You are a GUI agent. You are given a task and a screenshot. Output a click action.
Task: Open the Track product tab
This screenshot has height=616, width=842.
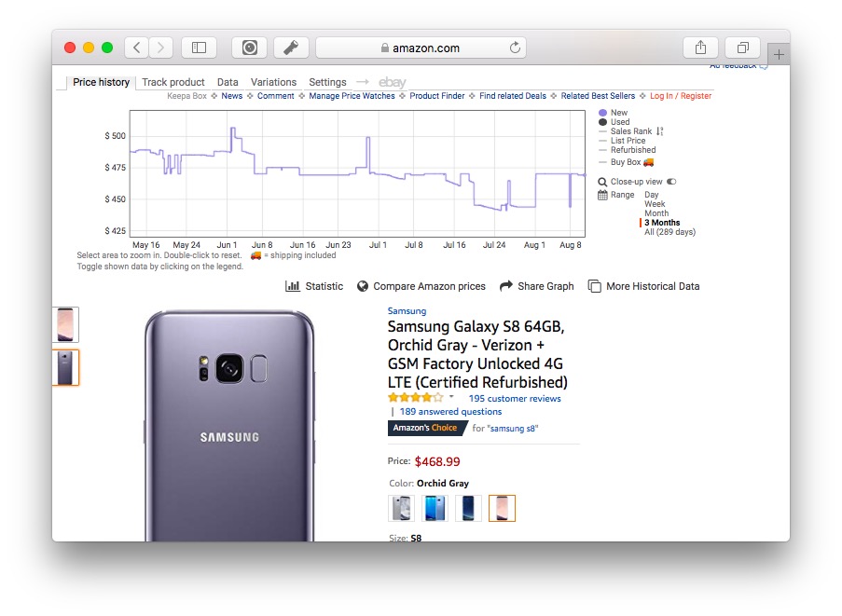click(x=173, y=82)
